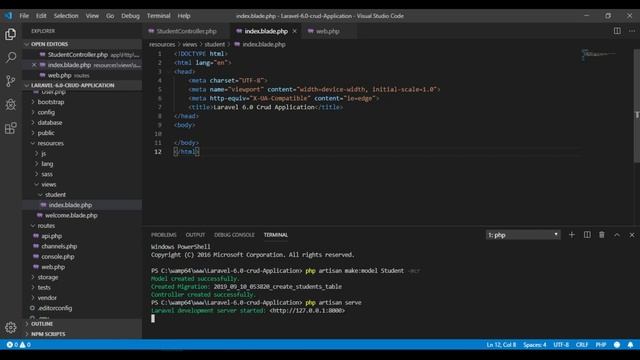Open .editorconfig file in explorer
Image resolution: width=640 pixels, height=360 pixels.
click(55, 308)
